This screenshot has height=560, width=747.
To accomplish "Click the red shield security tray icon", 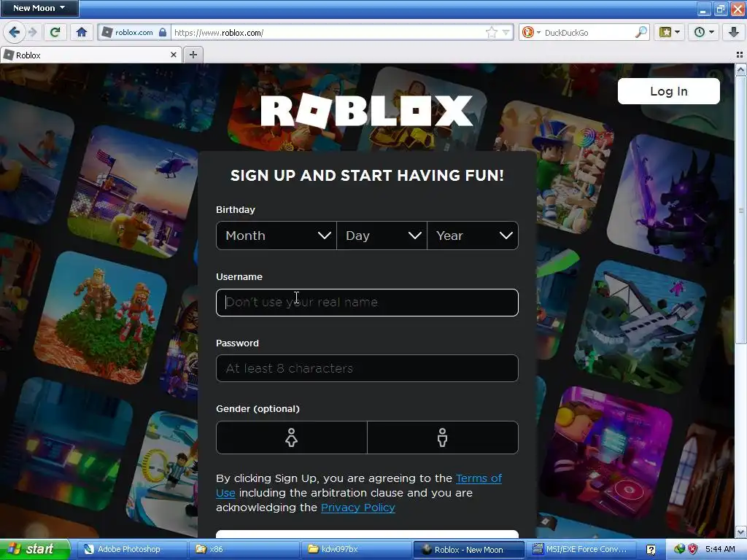I will [692, 549].
